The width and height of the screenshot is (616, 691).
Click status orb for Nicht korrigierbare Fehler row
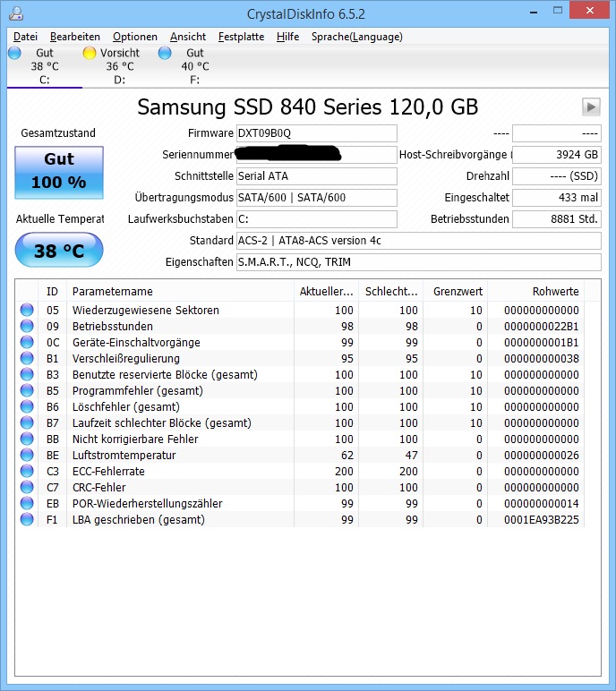point(27,439)
